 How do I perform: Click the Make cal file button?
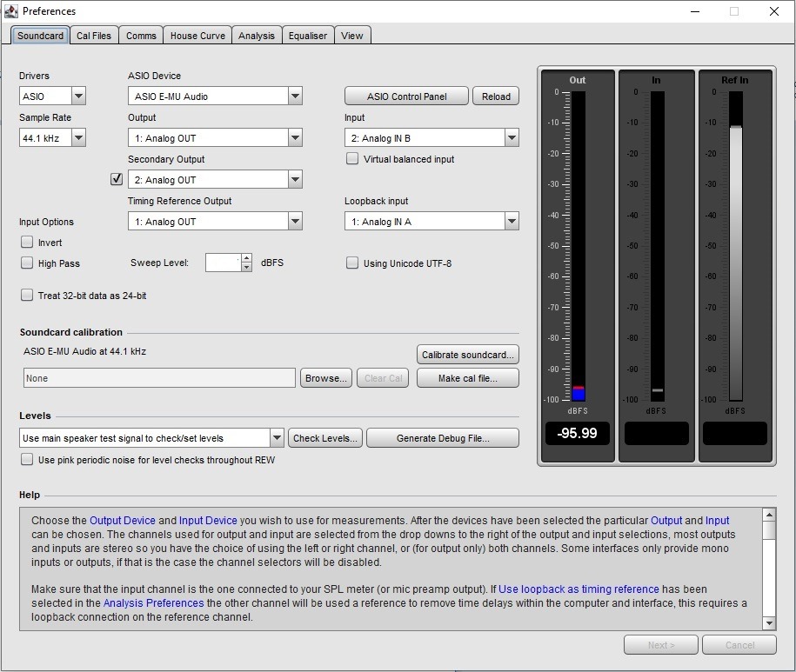(x=467, y=378)
